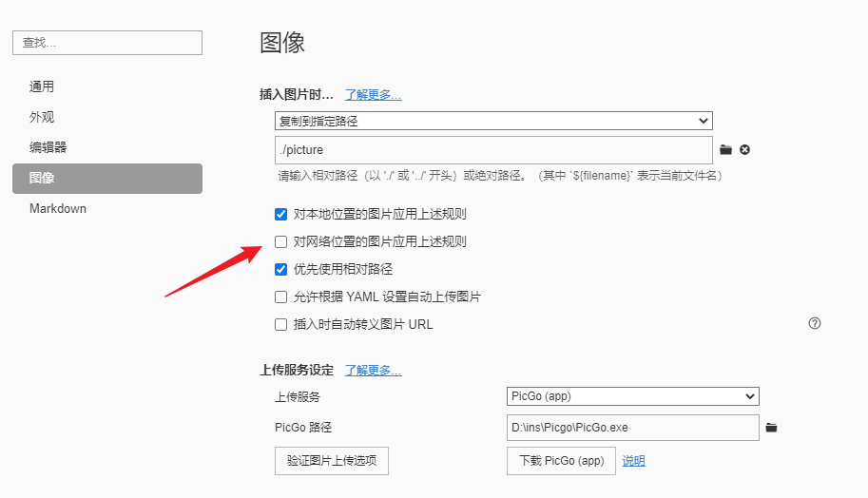Image resolution: width=868 pixels, height=498 pixels.
Task: Click 下载 PicGo (app) button
Action: click(561, 461)
